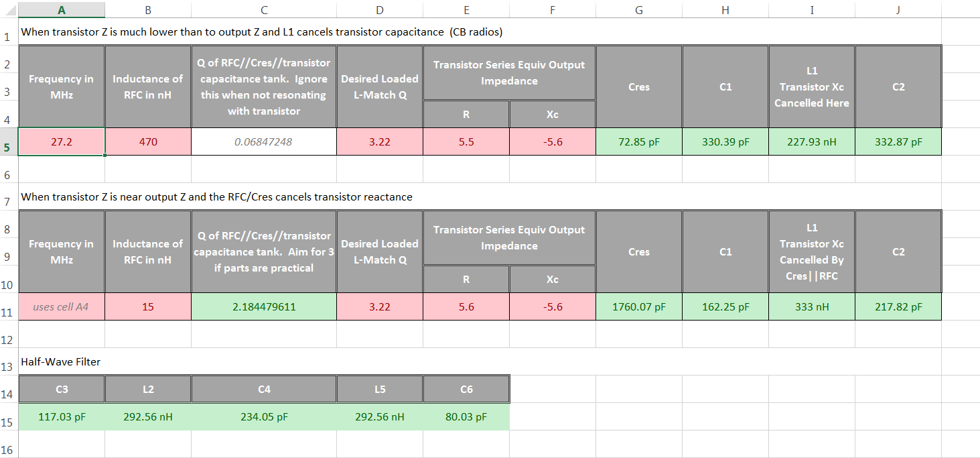980x458 pixels.
Task: Select the Half-Wave Filter title cell
Action: pos(60,361)
